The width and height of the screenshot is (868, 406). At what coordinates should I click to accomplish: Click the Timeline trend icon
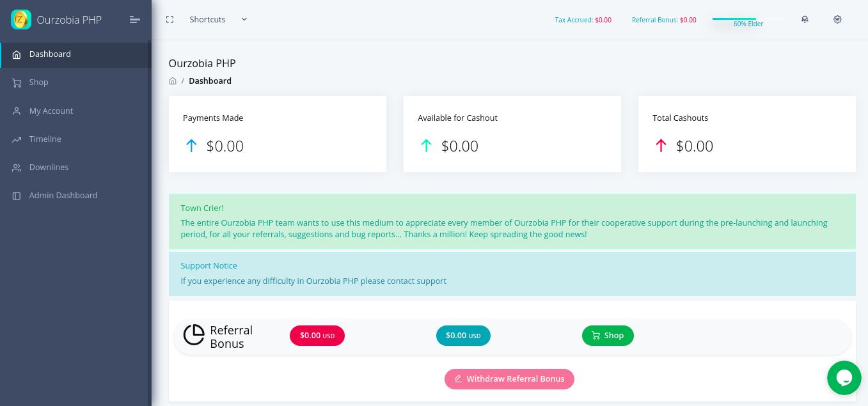[x=17, y=139]
